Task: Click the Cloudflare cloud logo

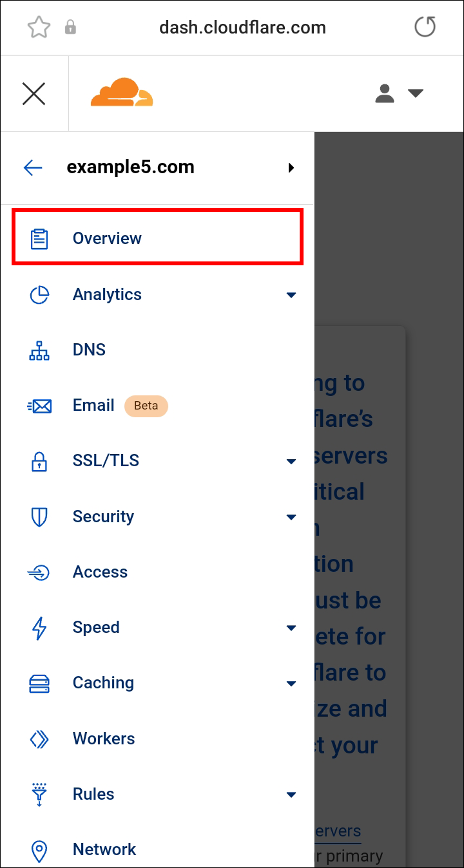Action: pyautogui.click(x=122, y=93)
